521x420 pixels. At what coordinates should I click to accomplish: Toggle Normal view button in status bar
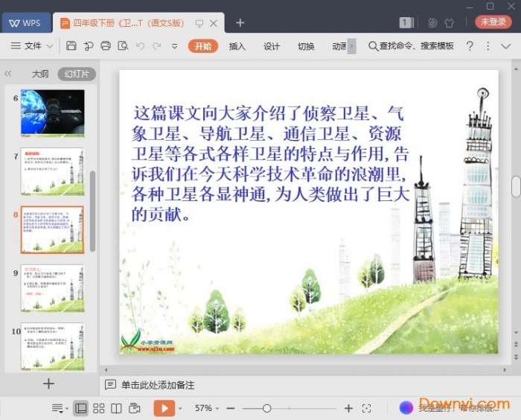pyautogui.click(x=80, y=408)
